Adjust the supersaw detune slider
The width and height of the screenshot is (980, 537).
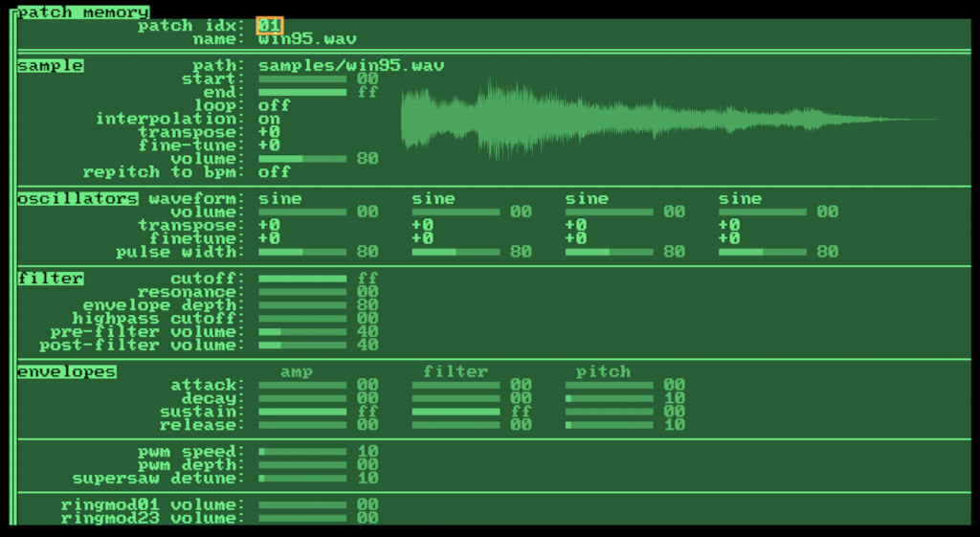[x=302, y=479]
